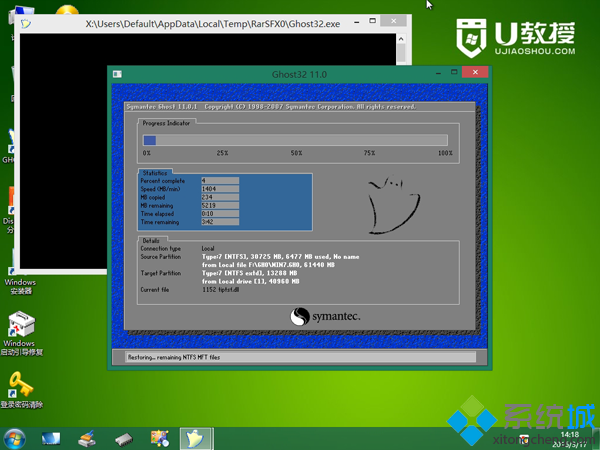Launch 登录密码清除 key icon on the desktop
Screen dimensions: 600x450
click(20, 384)
